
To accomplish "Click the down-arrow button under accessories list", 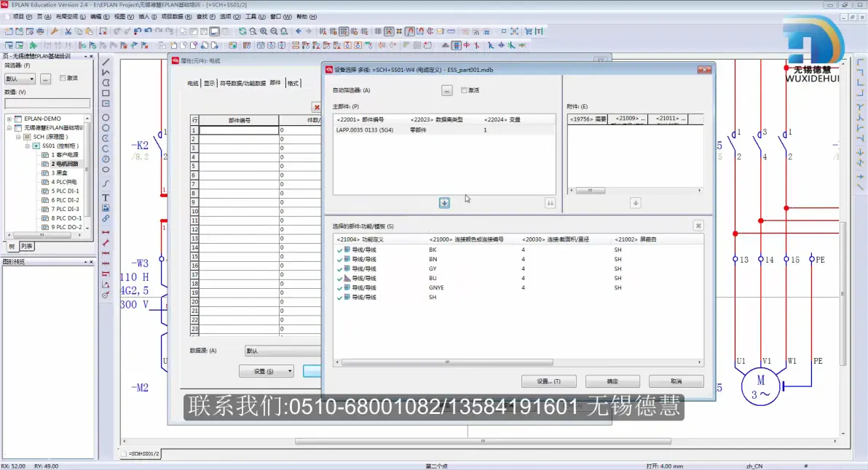I will pos(636,203).
